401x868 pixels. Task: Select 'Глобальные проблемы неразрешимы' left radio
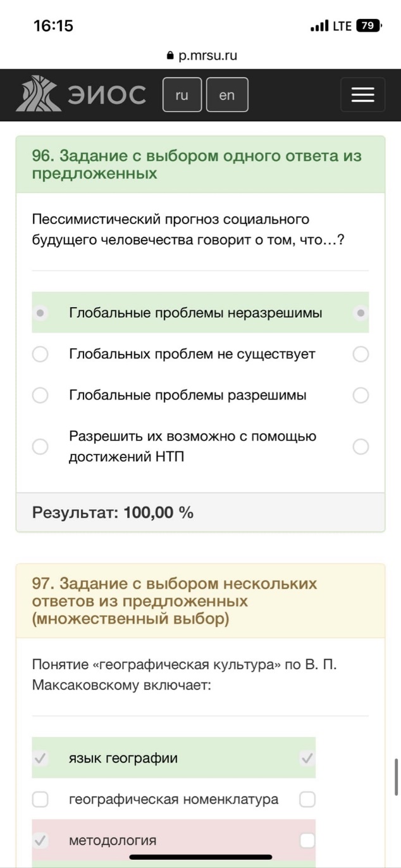[x=40, y=313]
